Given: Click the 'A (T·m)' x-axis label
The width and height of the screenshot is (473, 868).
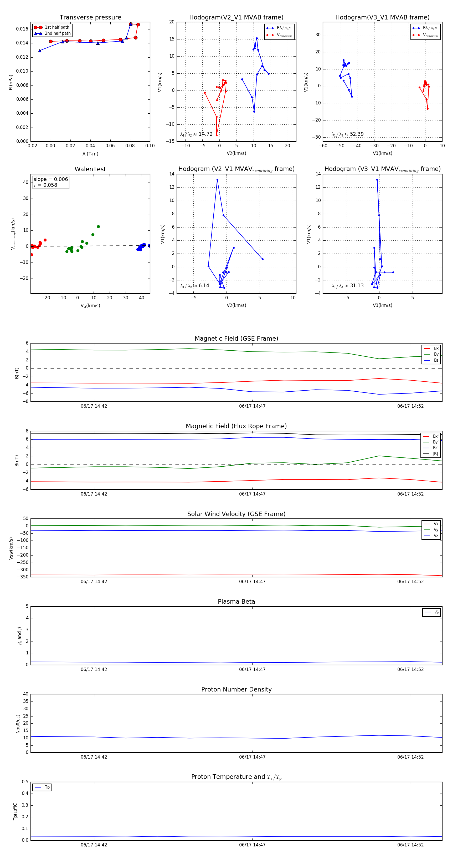Looking at the screenshot, I should [90, 154].
